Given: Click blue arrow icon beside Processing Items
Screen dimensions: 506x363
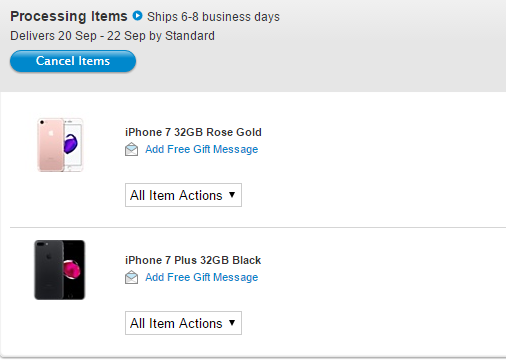Looking at the screenshot, I should (137, 16).
